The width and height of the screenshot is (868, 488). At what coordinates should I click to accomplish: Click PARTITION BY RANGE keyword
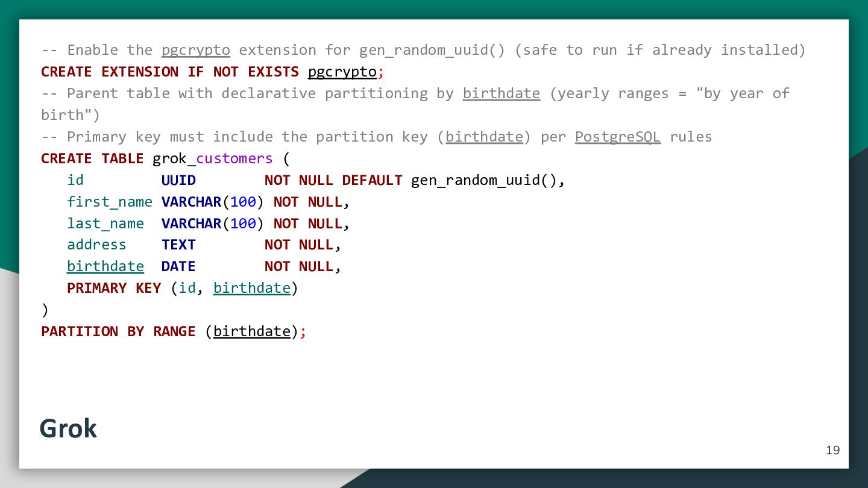[x=118, y=331]
